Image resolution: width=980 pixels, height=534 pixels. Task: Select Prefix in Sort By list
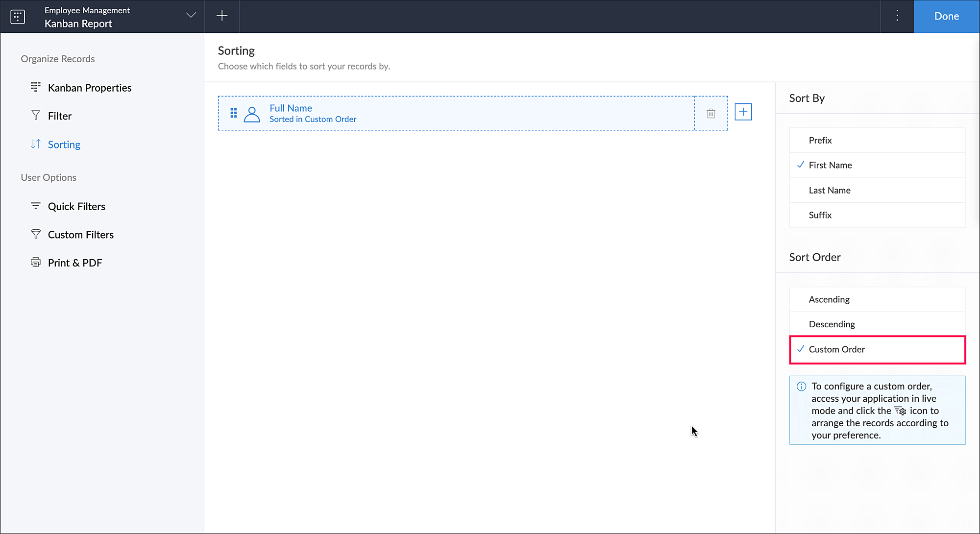point(820,140)
